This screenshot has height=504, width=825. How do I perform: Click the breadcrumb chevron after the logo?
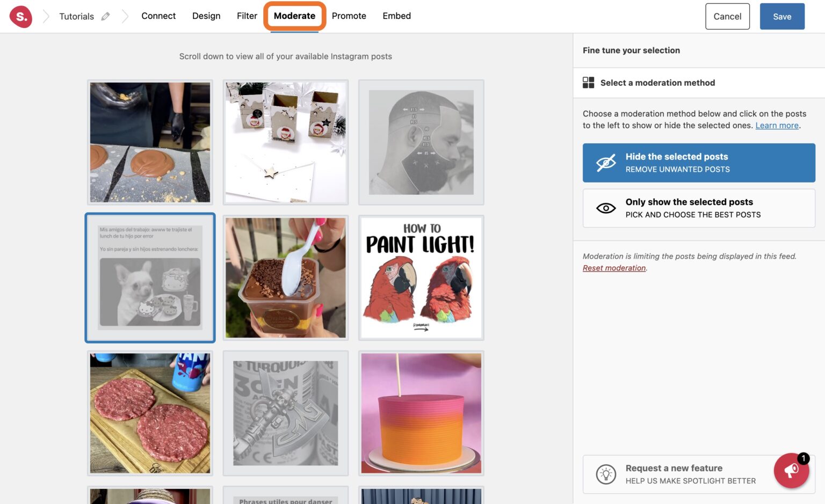pos(45,16)
